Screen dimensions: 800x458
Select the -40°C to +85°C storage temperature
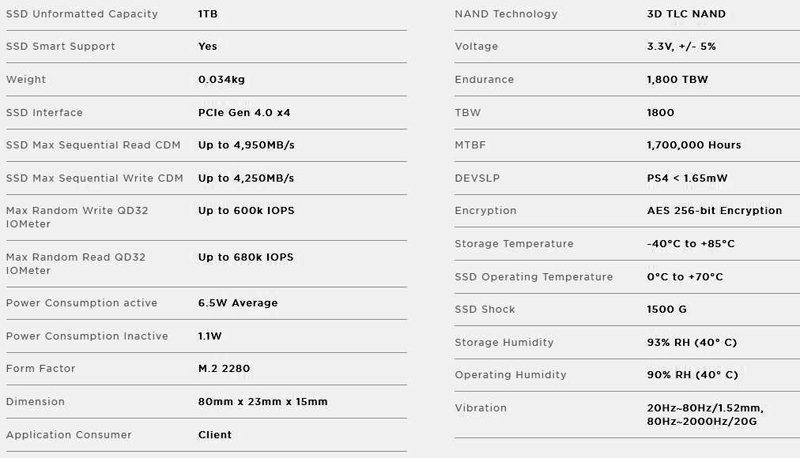tap(690, 244)
